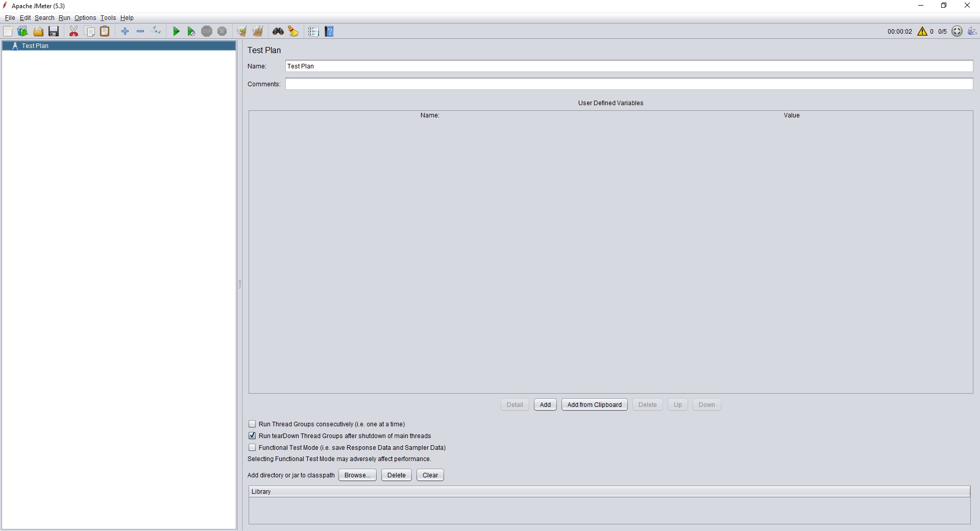The width and height of the screenshot is (980, 531).
Task: Click the running threads indicator icon
Action: (x=957, y=31)
